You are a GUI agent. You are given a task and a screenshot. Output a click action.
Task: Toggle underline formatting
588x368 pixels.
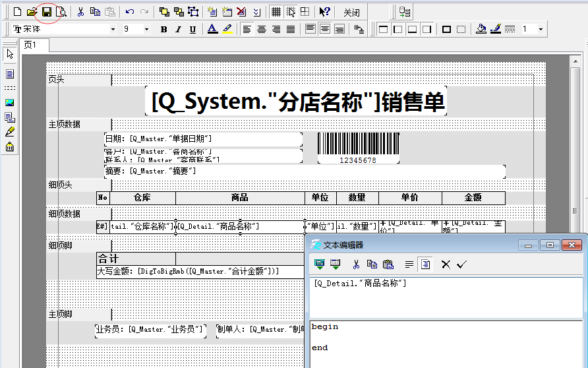(x=192, y=29)
